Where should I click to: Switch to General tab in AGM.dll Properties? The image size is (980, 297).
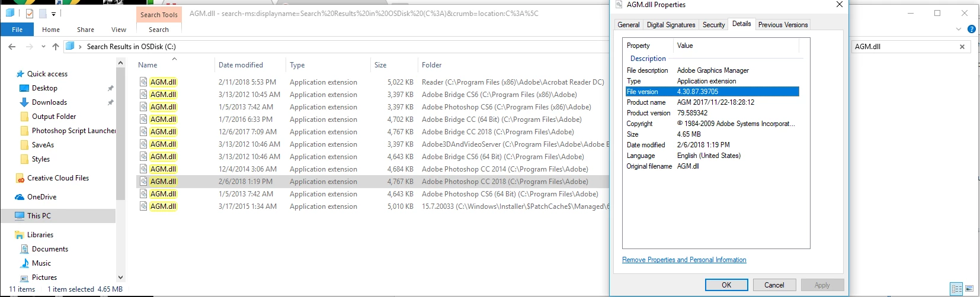628,25
